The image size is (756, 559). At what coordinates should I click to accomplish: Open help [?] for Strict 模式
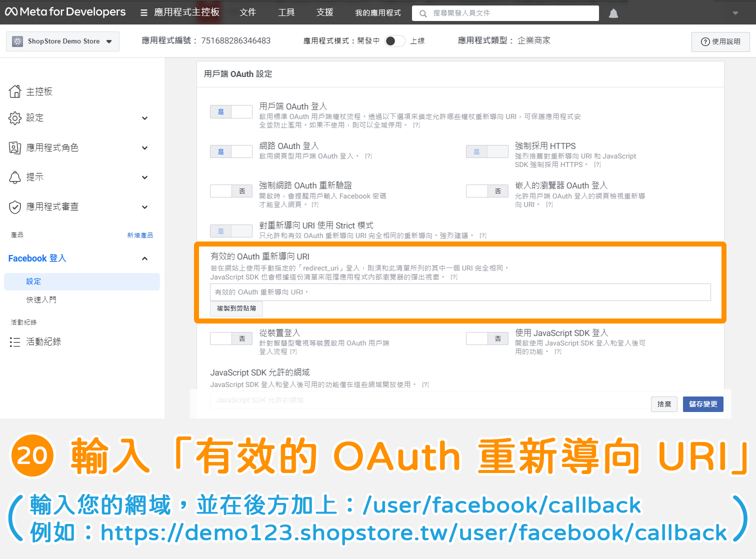coord(483,235)
